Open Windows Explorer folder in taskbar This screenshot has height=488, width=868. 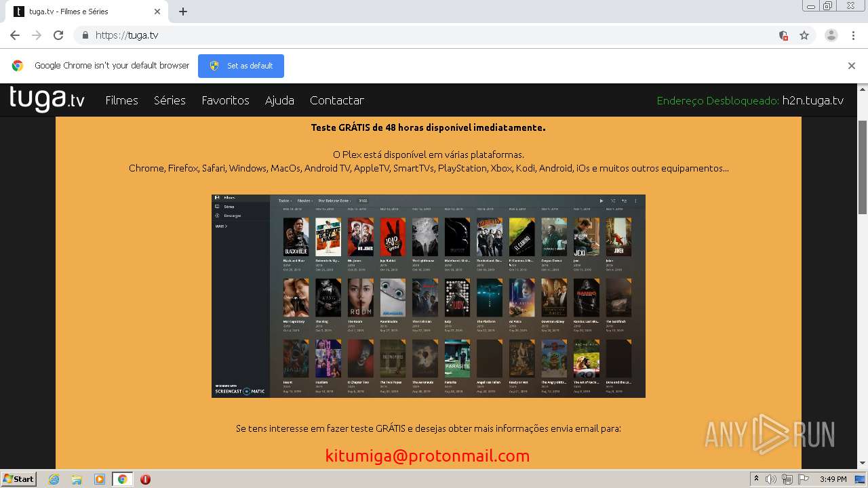click(x=77, y=479)
